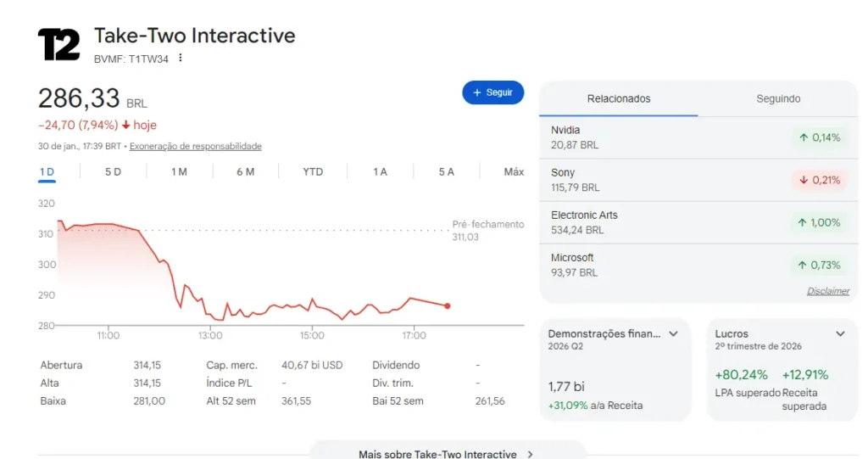Open the Sony related stock row

pyautogui.click(x=698, y=180)
